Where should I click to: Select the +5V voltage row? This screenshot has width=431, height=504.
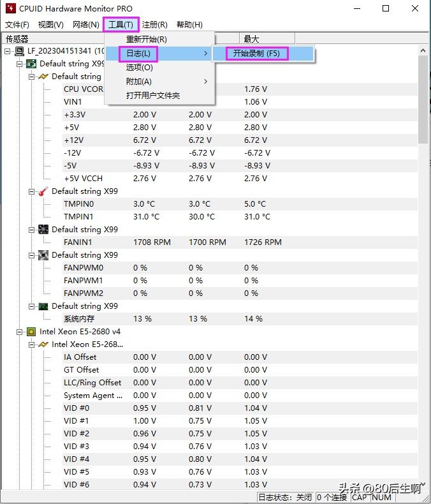point(240,128)
